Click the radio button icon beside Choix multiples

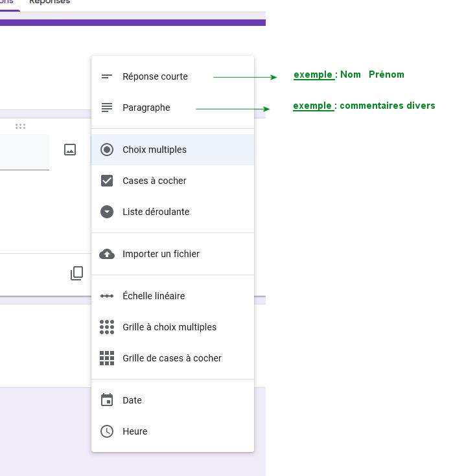click(x=107, y=150)
